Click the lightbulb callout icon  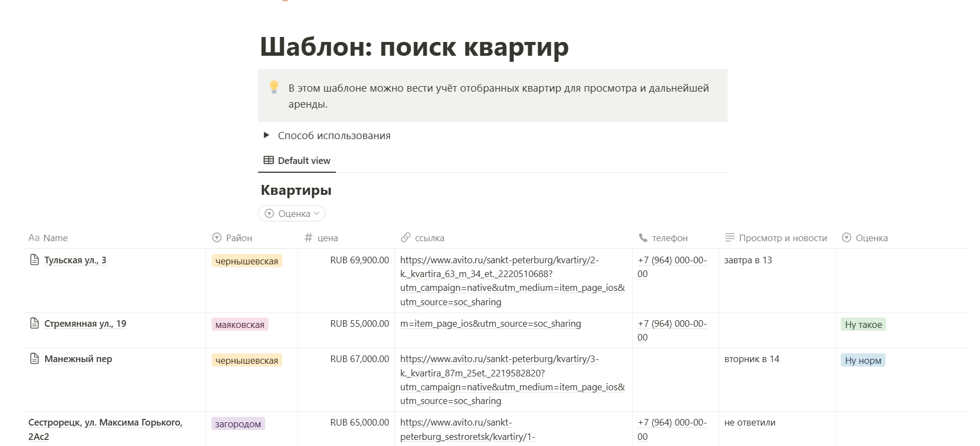[274, 87]
